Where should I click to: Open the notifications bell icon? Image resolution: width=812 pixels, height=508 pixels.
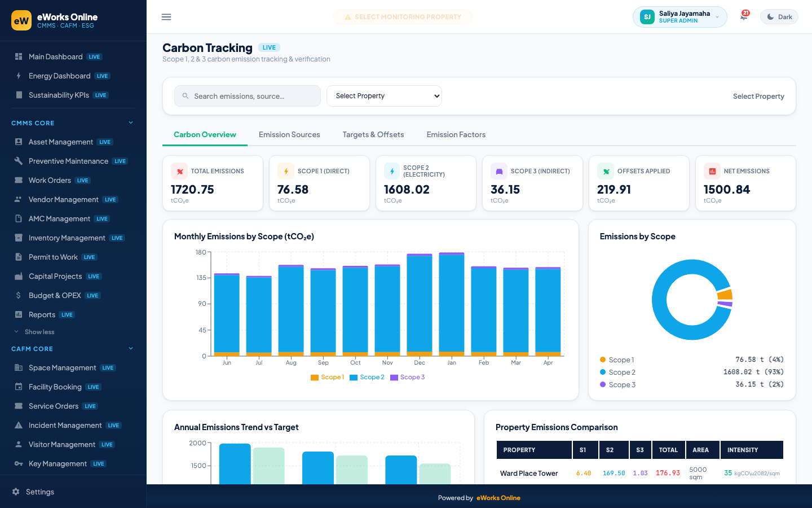[744, 17]
